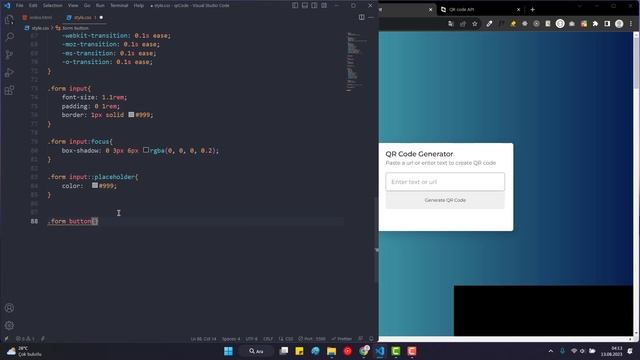Open Windows Start menu
This screenshot has width=640, height=360.
(x=229, y=351)
